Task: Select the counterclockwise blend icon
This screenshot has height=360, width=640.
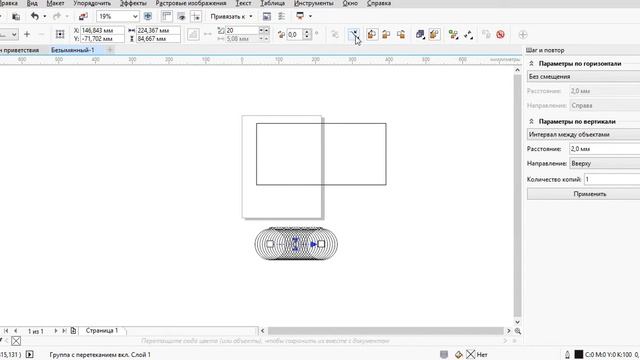Action: pos(401,35)
